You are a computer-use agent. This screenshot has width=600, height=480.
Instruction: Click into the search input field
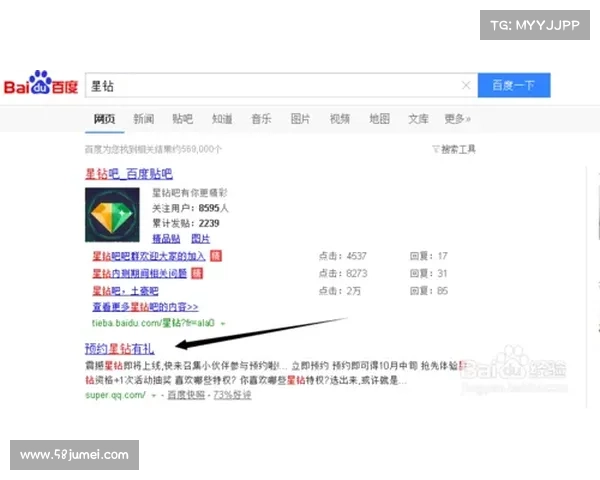[270, 86]
